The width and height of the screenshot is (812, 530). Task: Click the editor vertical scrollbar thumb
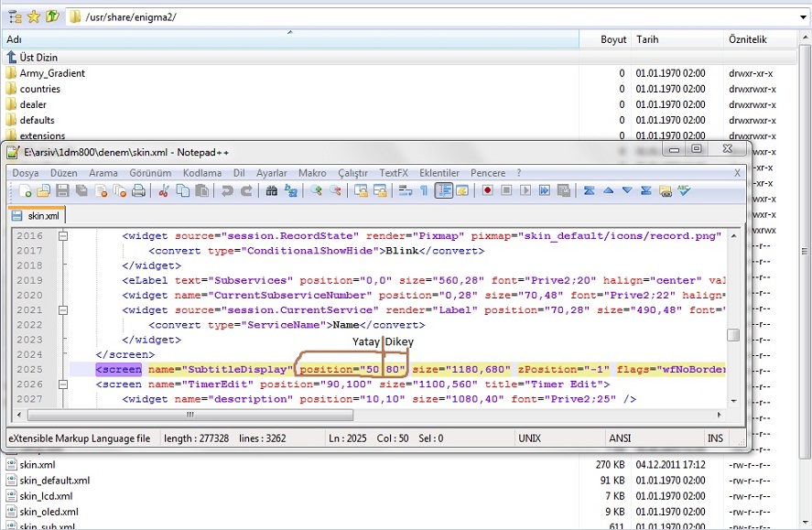(732, 335)
